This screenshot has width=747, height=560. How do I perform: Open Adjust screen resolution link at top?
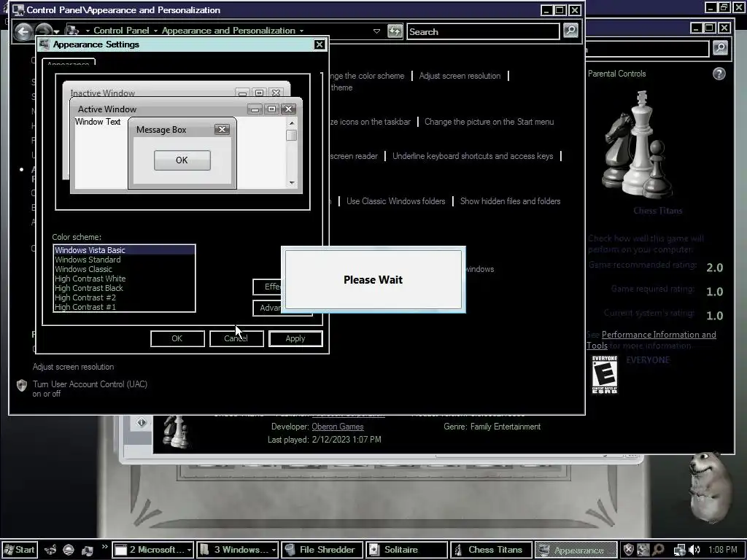460,76
